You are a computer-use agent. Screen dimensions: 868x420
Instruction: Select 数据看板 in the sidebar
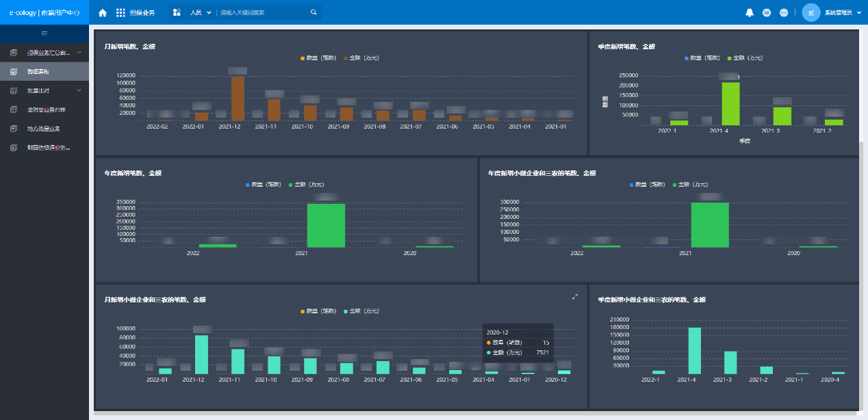click(44, 71)
